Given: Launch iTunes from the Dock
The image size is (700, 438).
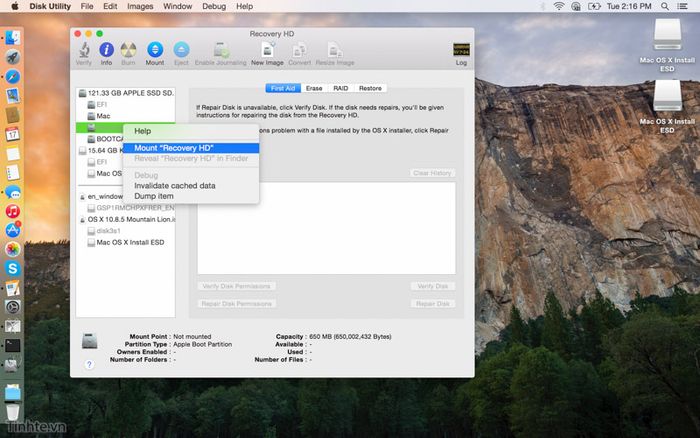Looking at the screenshot, I should point(12,211).
